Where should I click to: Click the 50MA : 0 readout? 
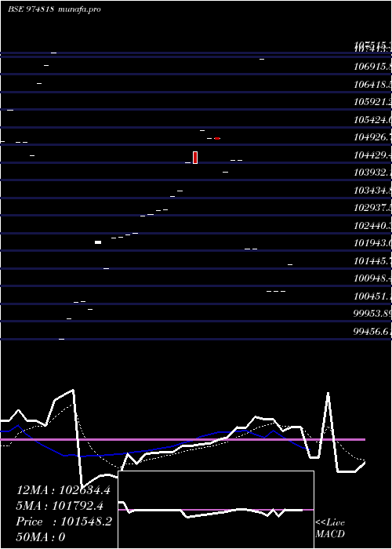coord(41,537)
